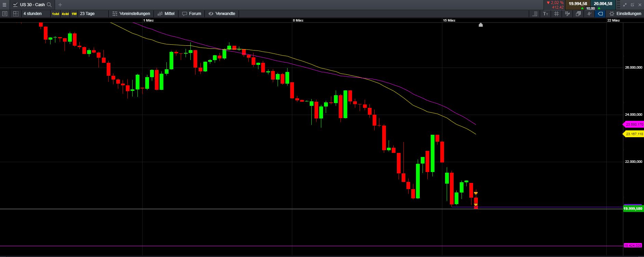This screenshot has width=644, height=257.
Task: Open the Forum panel
Action: coord(192,14)
